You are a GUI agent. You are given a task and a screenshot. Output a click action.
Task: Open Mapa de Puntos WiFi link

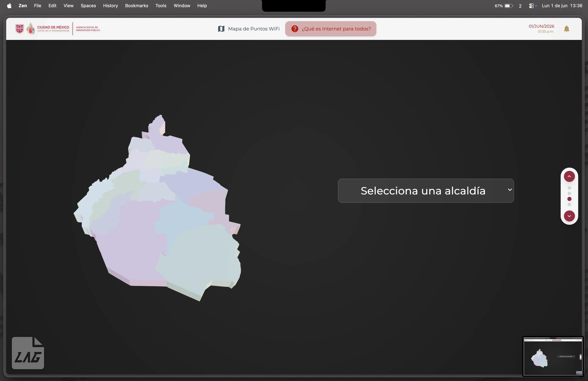248,29
